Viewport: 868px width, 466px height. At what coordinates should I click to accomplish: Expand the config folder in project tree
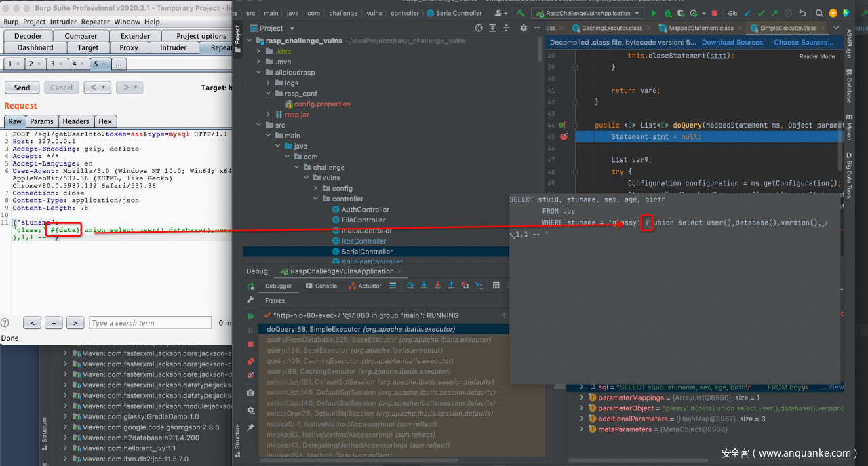(x=316, y=189)
